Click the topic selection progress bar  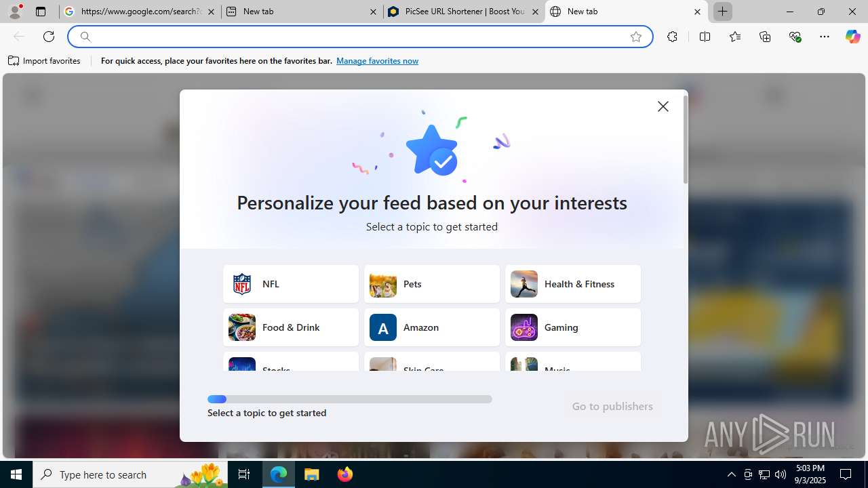click(350, 399)
